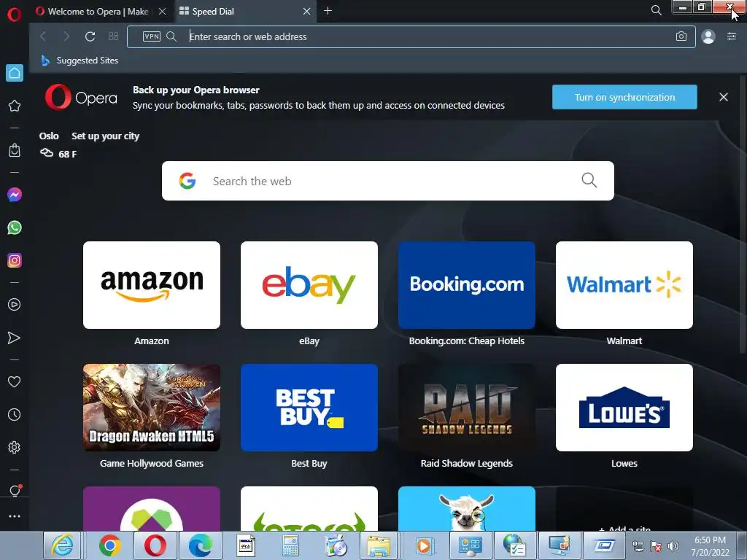Open Raid Shadow Legends tile
Viewport: 747px width, 560px height.
467,408
